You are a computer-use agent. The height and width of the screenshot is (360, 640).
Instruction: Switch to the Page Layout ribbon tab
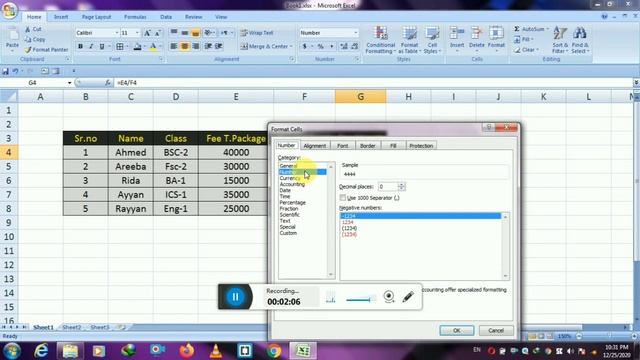click(96, 17)
